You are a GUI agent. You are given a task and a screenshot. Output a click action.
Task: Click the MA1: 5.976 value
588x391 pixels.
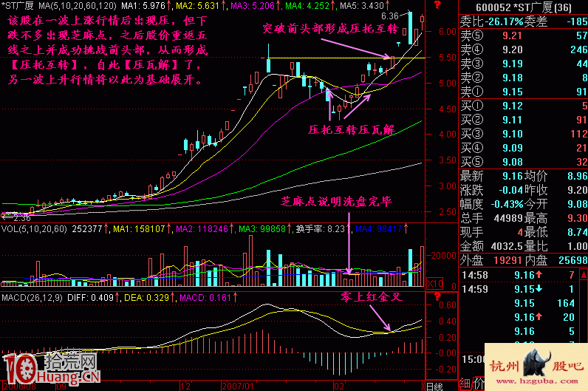click(146, 6)
